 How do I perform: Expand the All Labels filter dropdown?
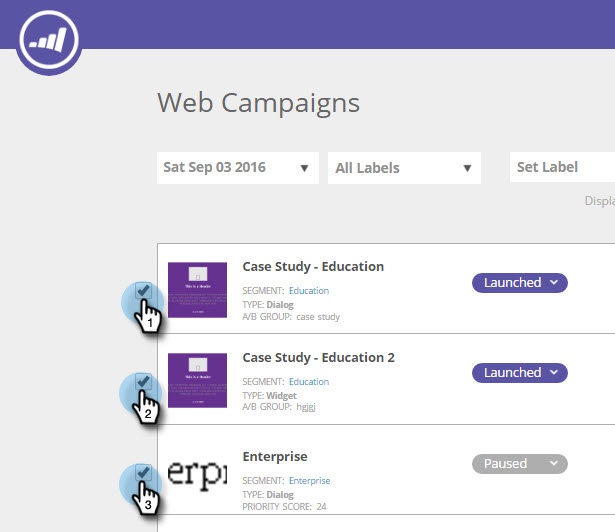point(404,168)
